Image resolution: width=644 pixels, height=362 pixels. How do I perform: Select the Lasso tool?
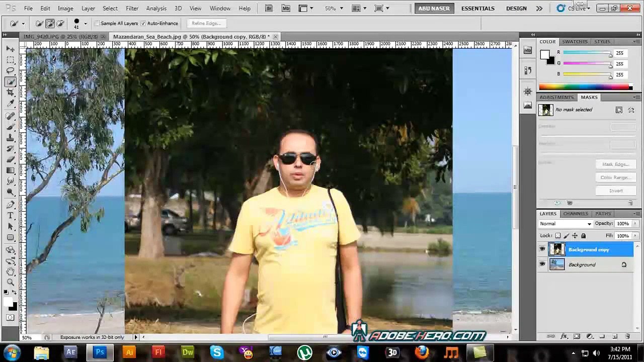(11, 70)
